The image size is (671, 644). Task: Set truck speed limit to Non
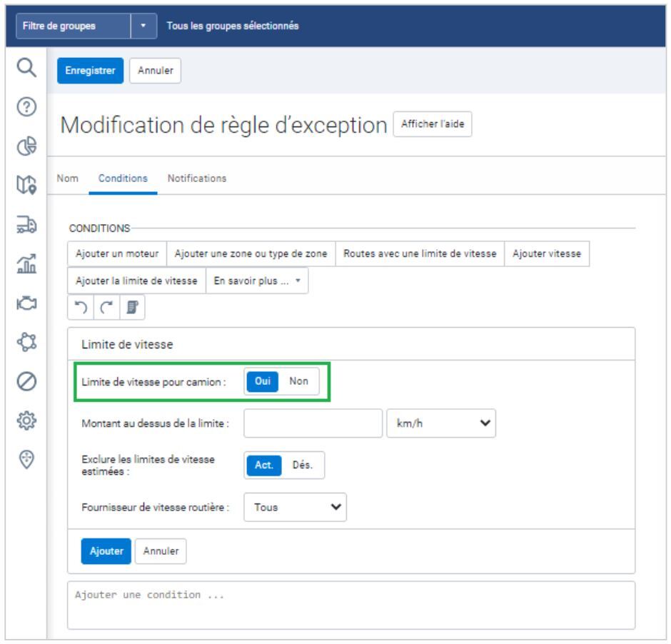click(x=298, y=381)
